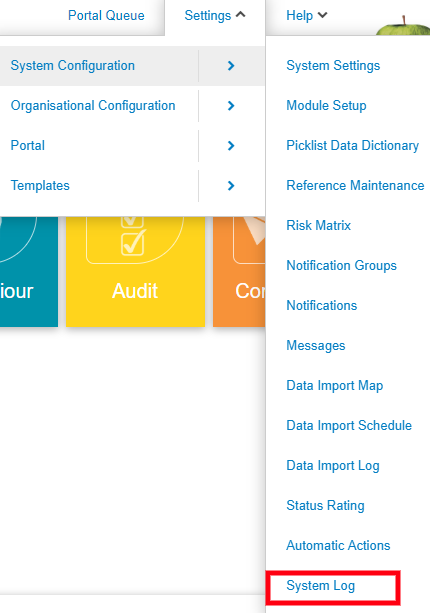Expand Templates submenu chevron

231,186
